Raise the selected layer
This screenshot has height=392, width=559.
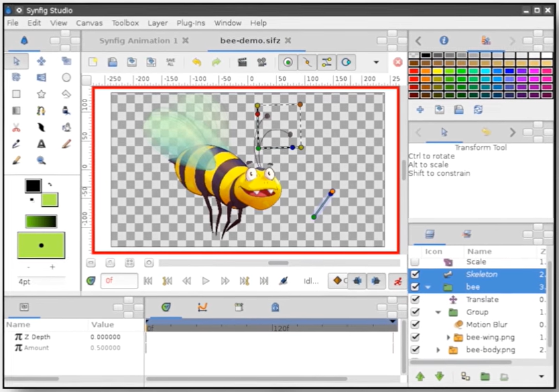click(420, 376)
